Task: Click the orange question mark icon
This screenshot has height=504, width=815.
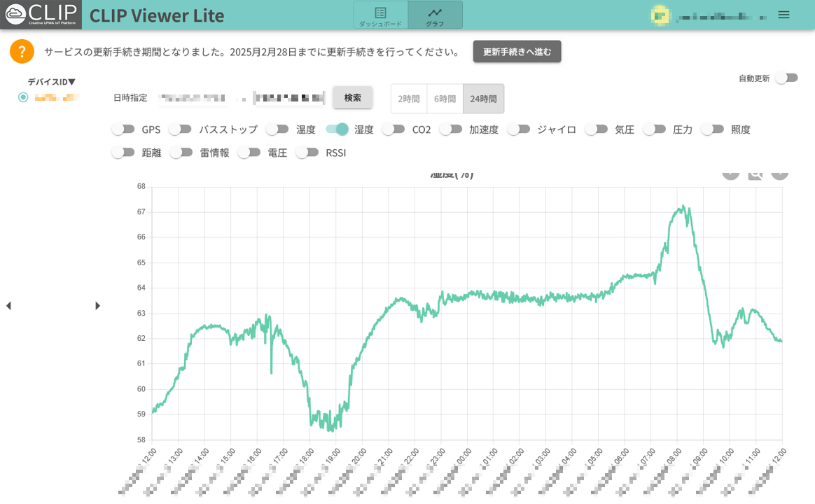Action: [22, 51]
